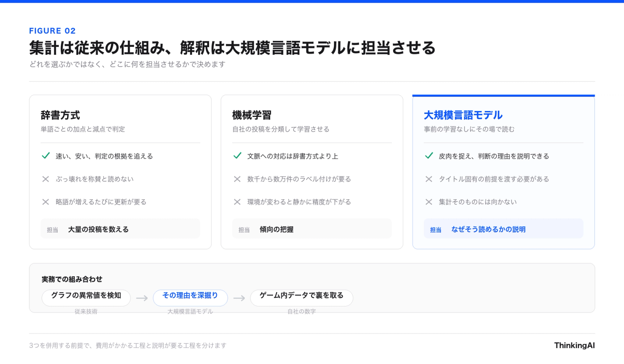Click the X icon beside 集計そのものには向かない

point(429,202)
